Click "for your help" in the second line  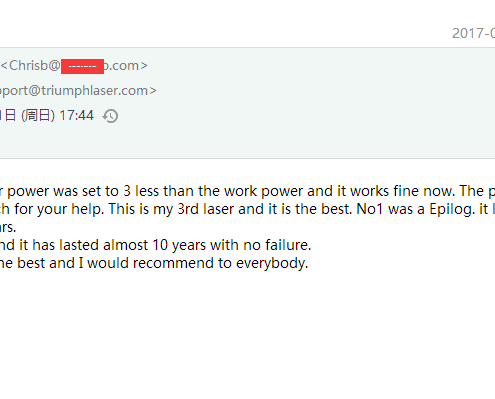59,209
